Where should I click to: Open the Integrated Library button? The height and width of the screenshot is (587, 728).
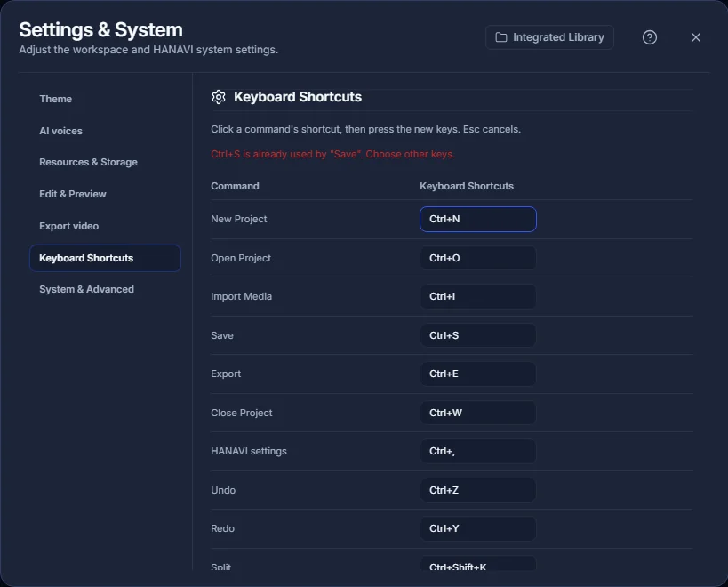pyautogui.click(x=549, y=37)
